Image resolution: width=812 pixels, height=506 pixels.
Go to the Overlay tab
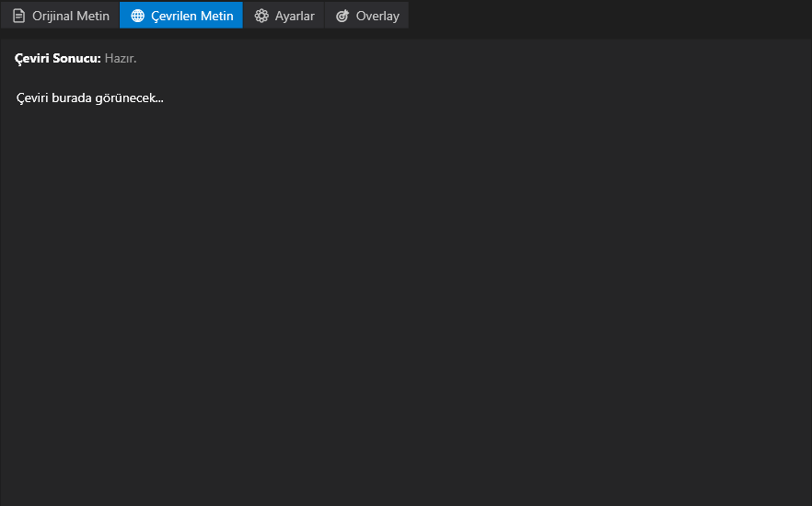point(366,16)
